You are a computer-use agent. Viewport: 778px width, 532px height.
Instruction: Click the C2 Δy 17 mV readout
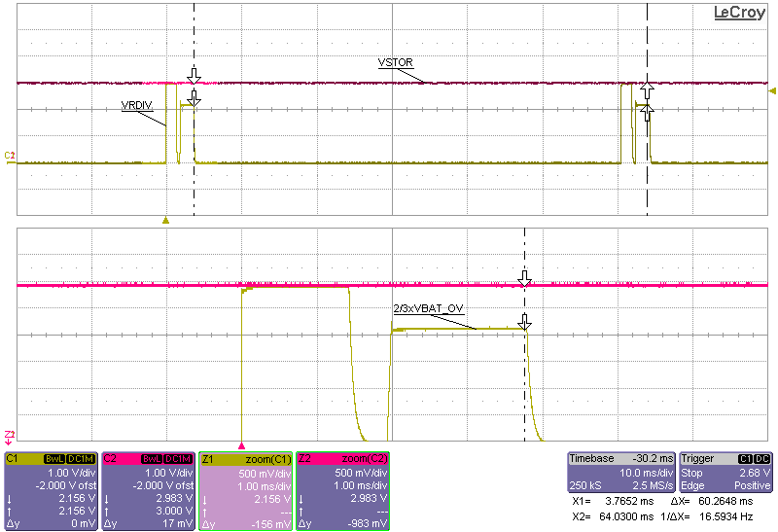click(x=178, y=523)
